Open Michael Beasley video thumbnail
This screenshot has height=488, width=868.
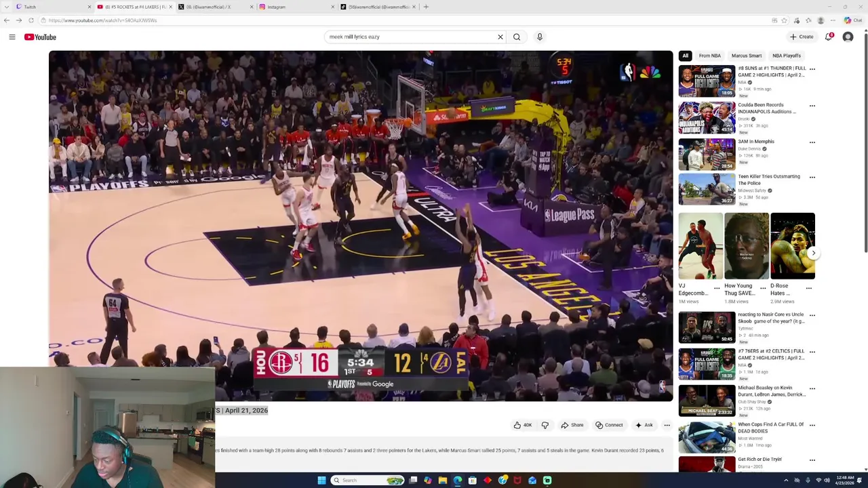click(707, 401)
